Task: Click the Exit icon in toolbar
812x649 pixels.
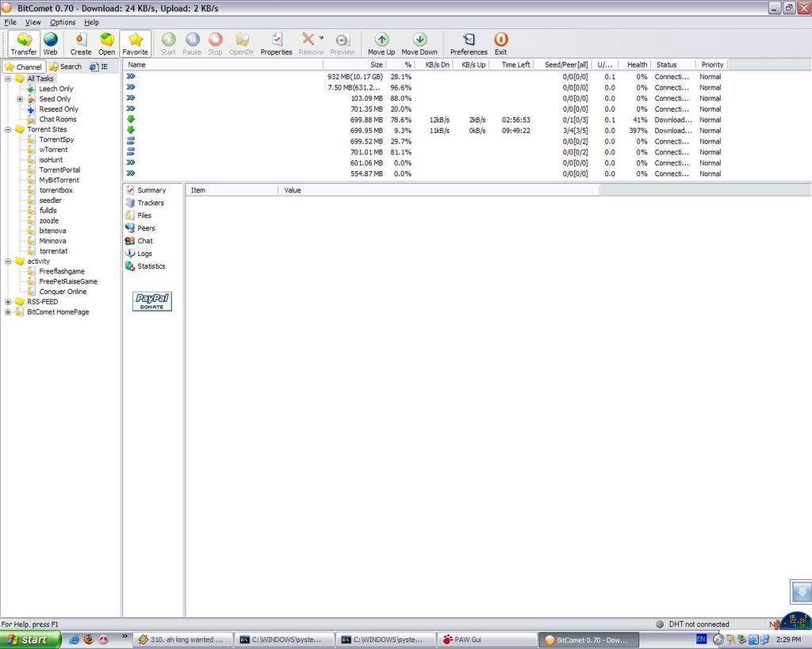Action: [x=500, y=40]
